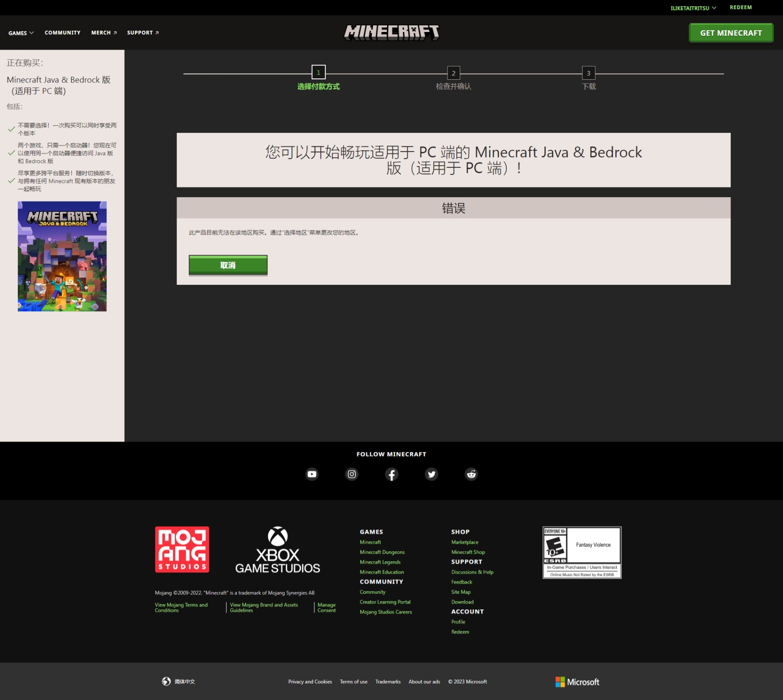
Task: Click the Manage Consent link
Action: pos(327,608)
